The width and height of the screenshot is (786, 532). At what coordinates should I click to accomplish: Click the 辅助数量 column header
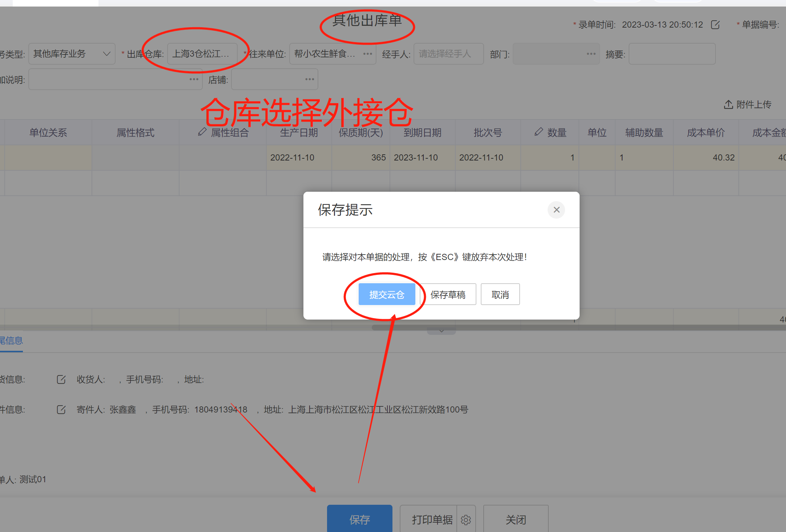coord(644,133)
